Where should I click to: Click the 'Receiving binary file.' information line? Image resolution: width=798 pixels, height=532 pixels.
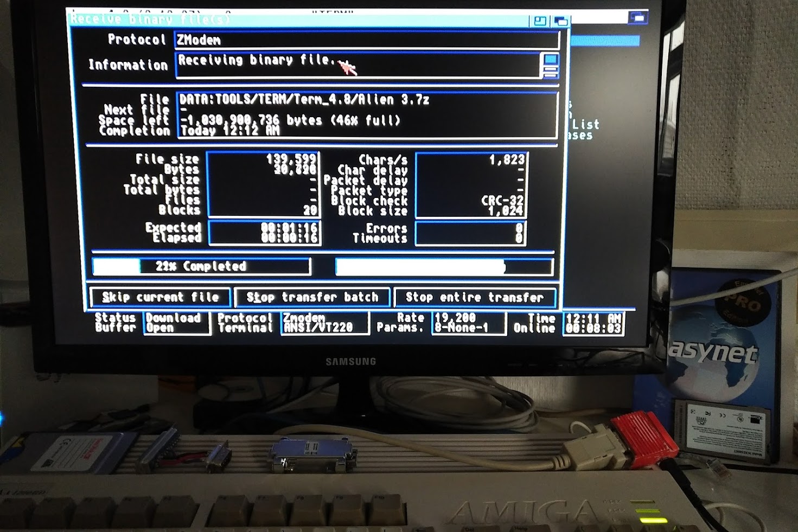pos(256,60)
